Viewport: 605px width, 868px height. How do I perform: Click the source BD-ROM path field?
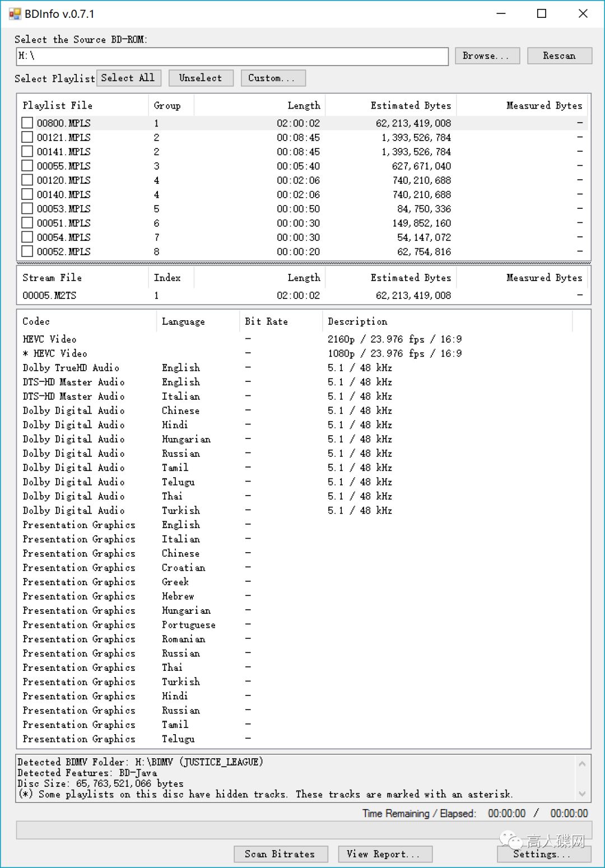232,56
